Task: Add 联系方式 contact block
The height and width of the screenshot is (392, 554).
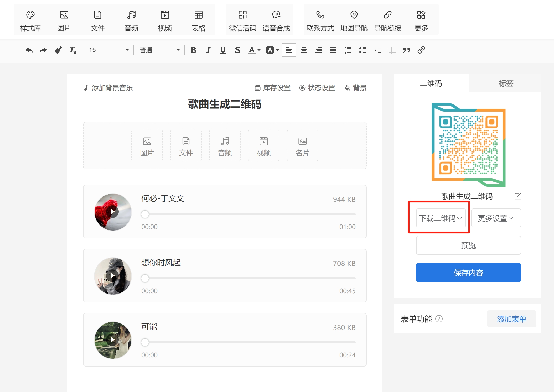Action: click(320, 21)
